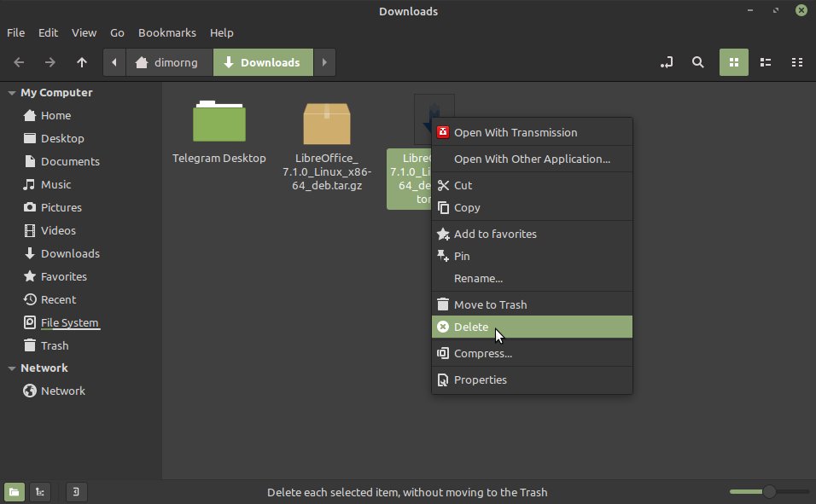
Task: Click the search icon in toolbar
Action: click(698, 62)
